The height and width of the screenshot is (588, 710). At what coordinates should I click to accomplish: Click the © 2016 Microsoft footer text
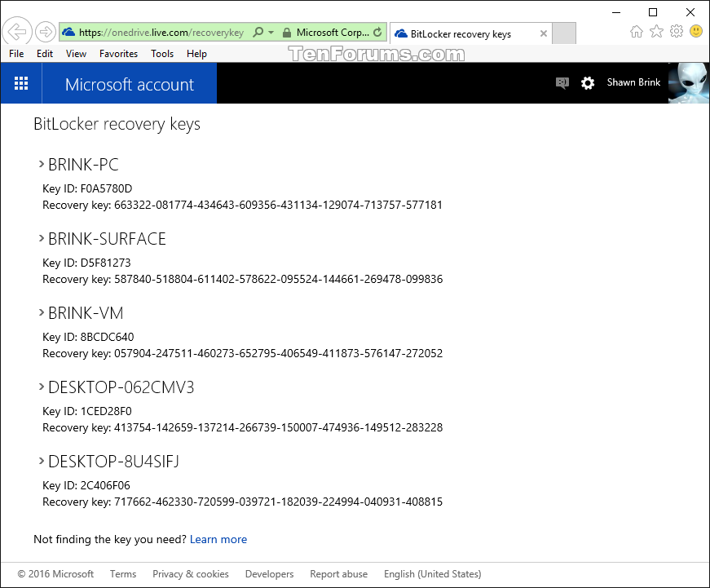click(55, 574)
